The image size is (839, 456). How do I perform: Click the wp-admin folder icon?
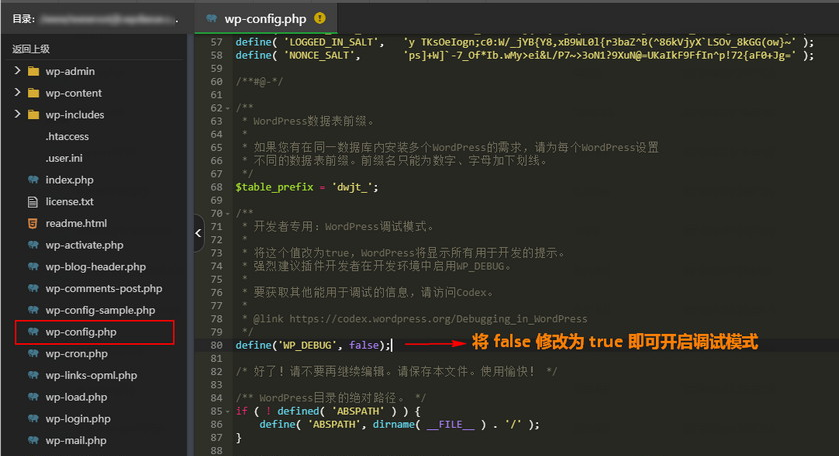point(33,72)
